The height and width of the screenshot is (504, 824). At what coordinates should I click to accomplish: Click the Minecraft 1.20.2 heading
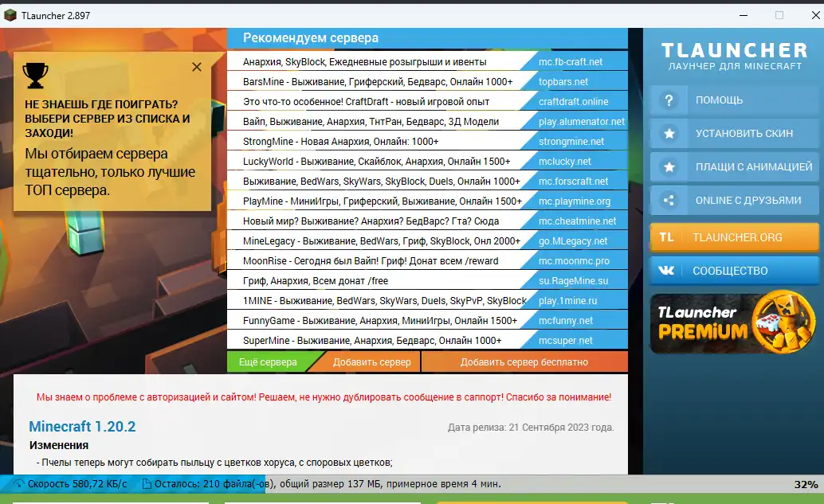coord(82,426)
